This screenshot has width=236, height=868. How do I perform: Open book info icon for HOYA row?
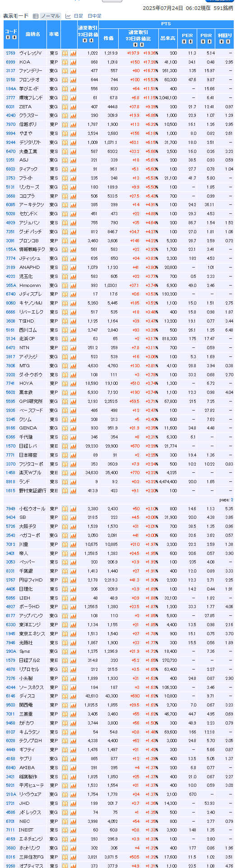click(x=65, y=383)
